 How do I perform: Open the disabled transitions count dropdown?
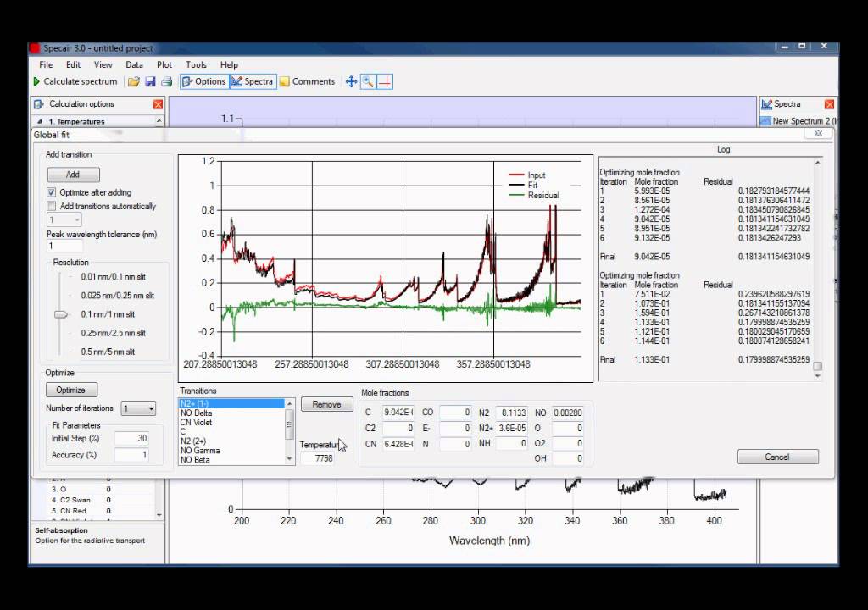pos(64,219)
